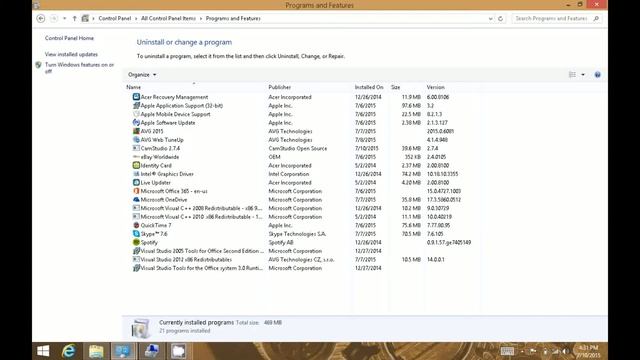
Task: Click the Apple Application Support icon
Action: [136, 105]
